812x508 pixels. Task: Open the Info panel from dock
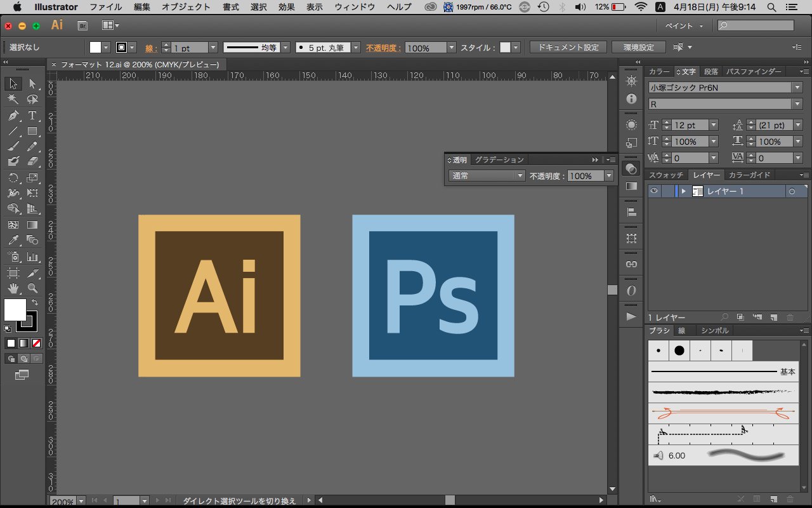pos(631,99)
